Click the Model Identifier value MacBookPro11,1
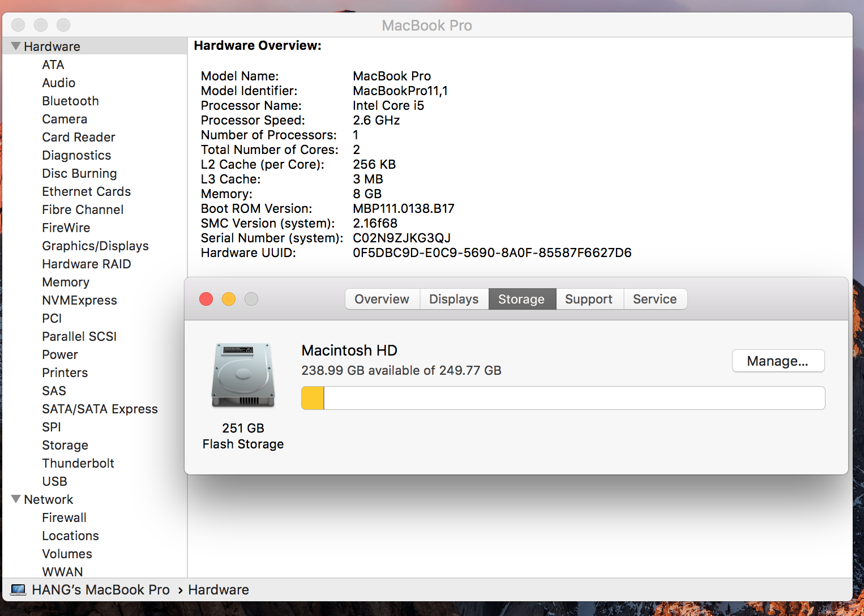Image resolution: width=864 pixels, height=616 pixels. click(400, 91)
